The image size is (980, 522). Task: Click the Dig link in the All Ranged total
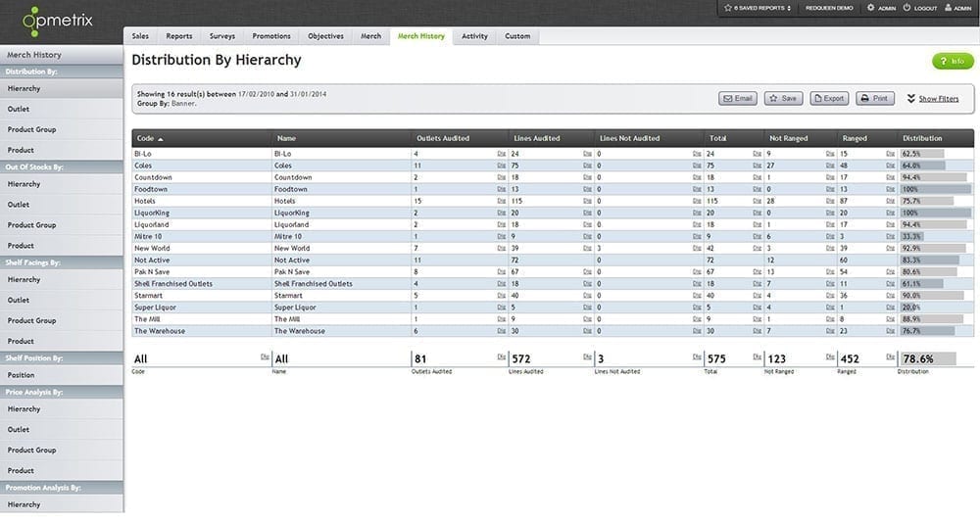[890, 357]
